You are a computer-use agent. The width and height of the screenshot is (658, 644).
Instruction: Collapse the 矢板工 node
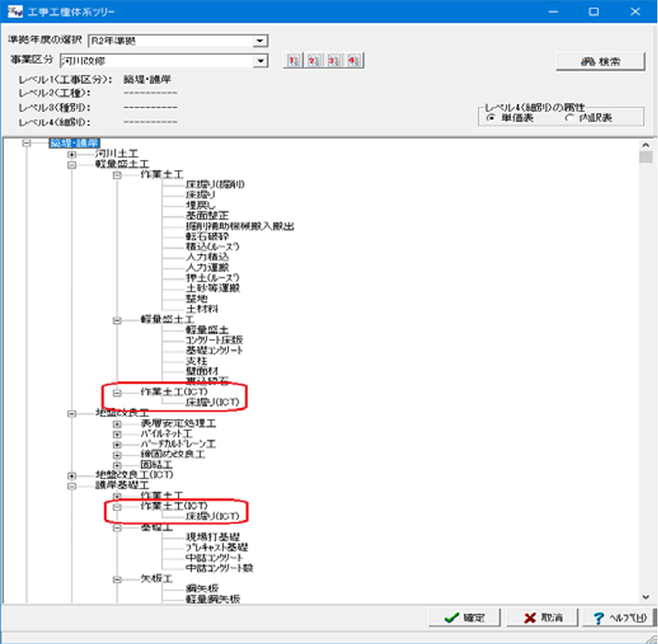coord(117,580)
